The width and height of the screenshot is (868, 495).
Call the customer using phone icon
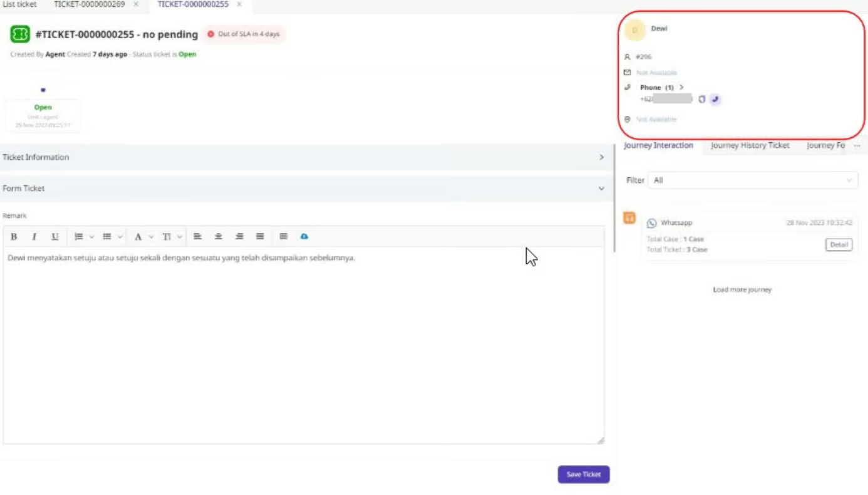click(715, 100)
